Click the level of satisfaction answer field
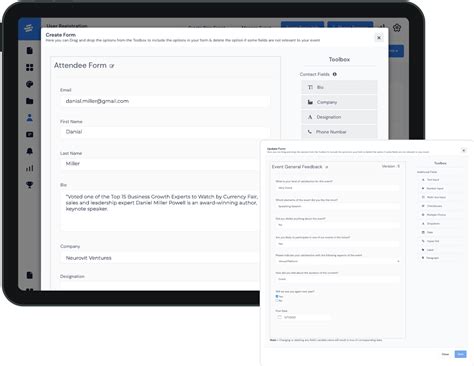This screenshot has height=366, width=474. click(x=338, y=188)
